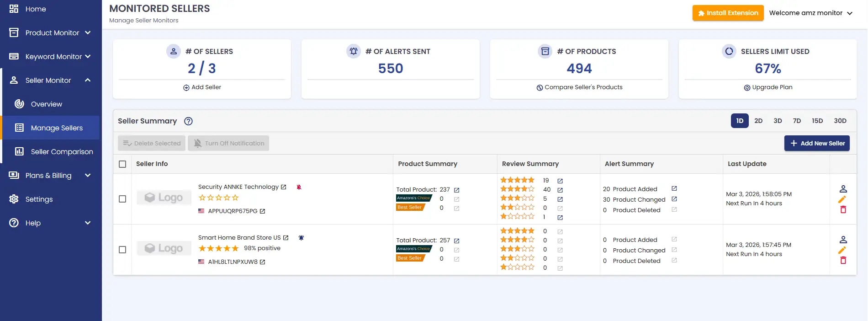
Task: Click the Turn Off Notification button
Action: pos(228,143)
